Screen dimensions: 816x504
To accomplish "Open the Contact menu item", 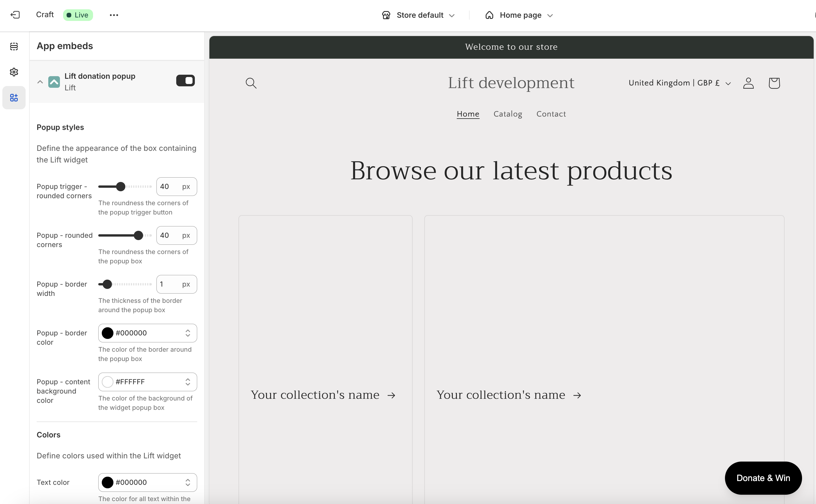I will pos(551,114).
